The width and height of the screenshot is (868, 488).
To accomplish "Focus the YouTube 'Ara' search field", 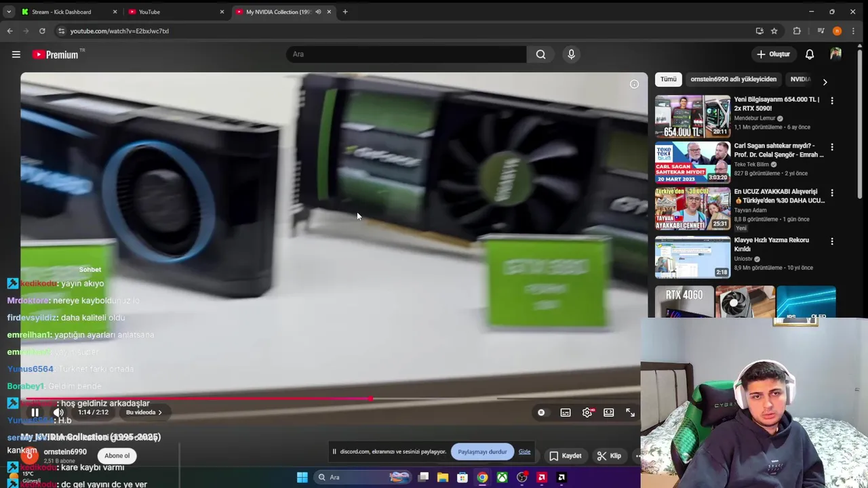I will click(407, 54).
